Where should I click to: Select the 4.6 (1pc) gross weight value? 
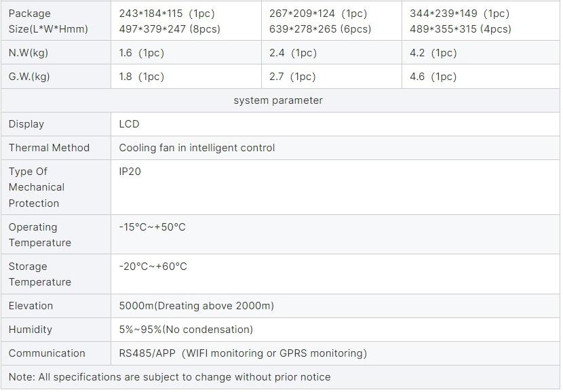pyautogui.click(x=433, y=77)
